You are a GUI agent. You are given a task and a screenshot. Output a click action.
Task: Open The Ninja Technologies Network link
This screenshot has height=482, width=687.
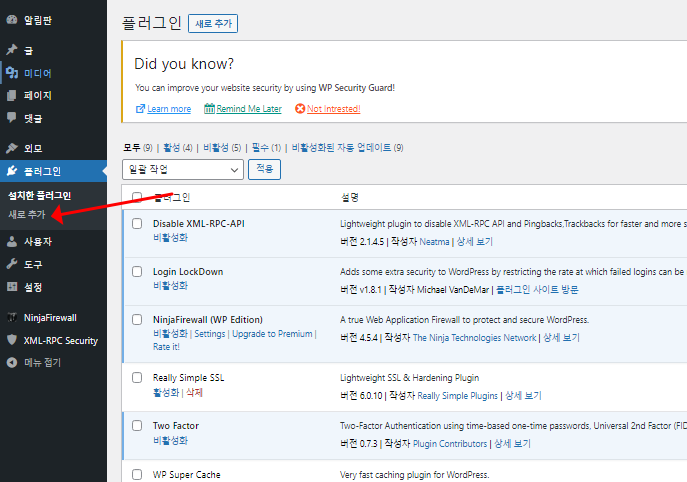[475, 338]
